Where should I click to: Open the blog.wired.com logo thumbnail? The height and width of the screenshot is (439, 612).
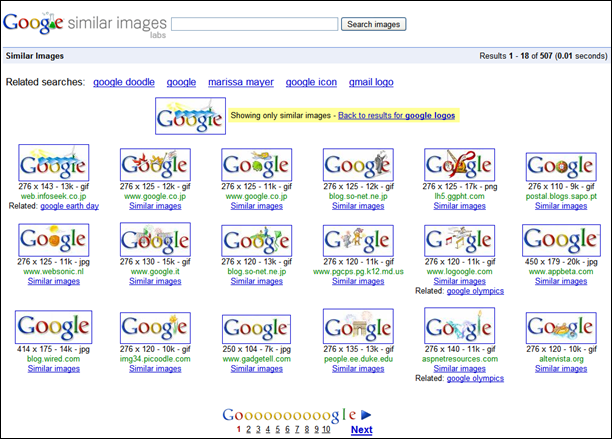point(53,327)
